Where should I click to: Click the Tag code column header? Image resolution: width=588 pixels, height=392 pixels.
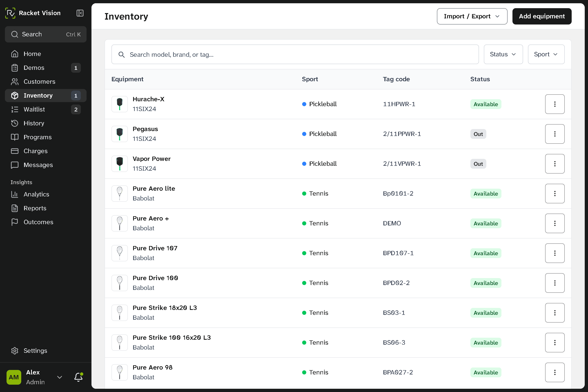[396, 79]
